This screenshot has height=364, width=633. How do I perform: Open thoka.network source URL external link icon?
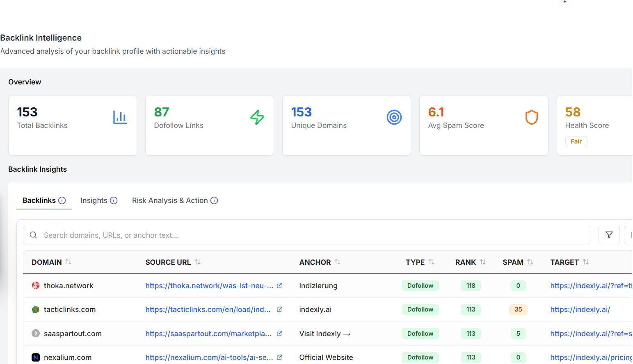click(x=280, y=286)
